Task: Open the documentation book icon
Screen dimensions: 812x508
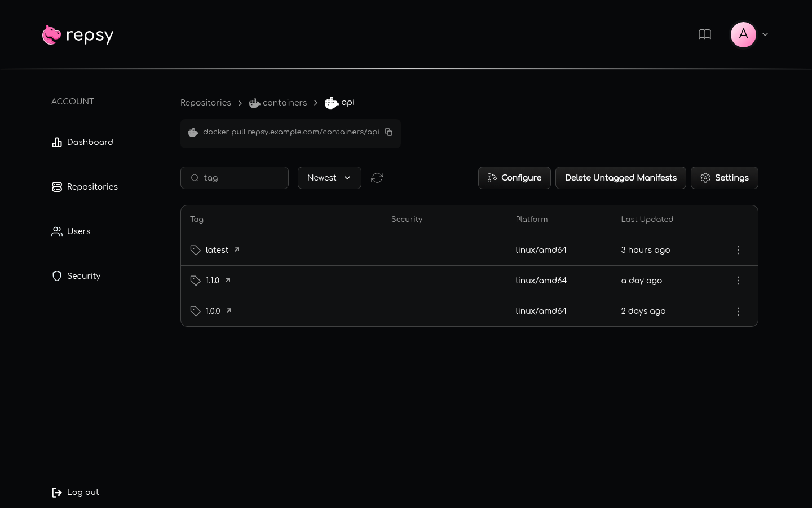Action: 704,34
